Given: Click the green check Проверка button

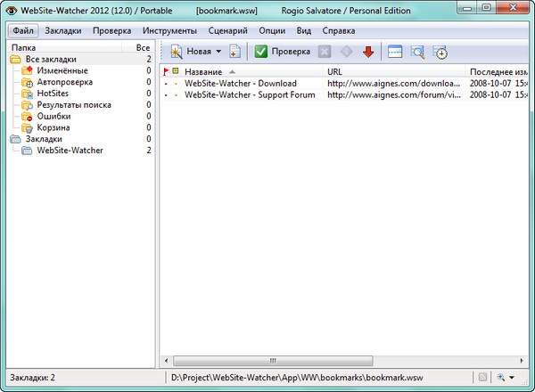Looking at the screenshot, I should 283,52.
